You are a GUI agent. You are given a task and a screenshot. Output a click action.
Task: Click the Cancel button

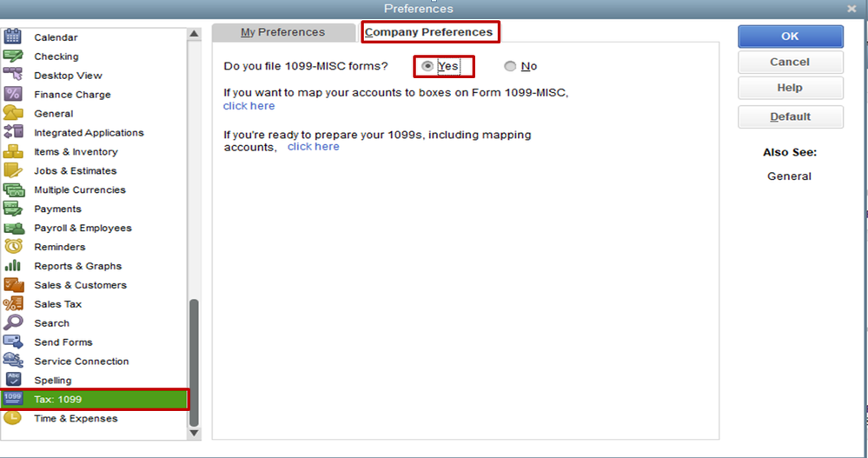[790, 63]
